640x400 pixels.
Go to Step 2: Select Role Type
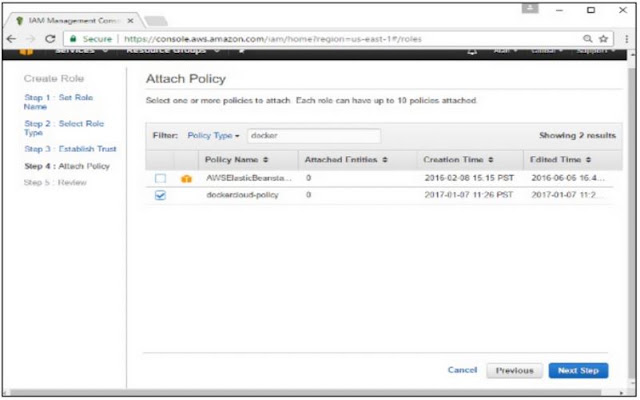tap(64, 128)
